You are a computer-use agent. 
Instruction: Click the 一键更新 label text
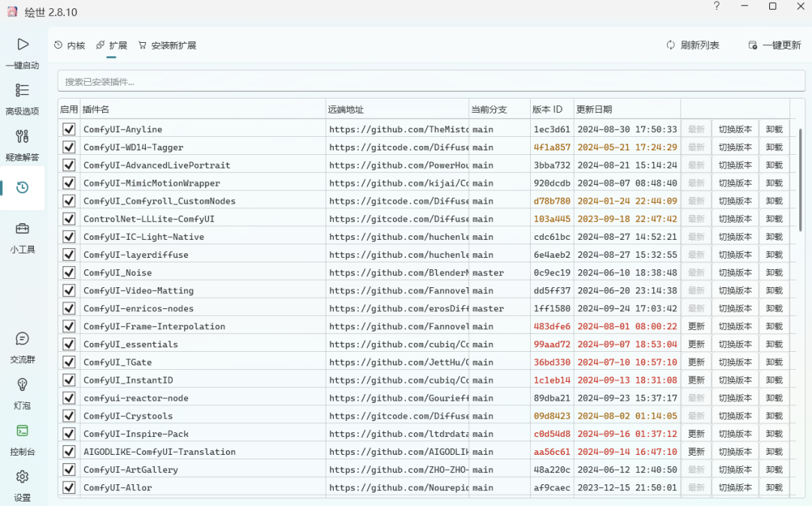tap(782, 45)
